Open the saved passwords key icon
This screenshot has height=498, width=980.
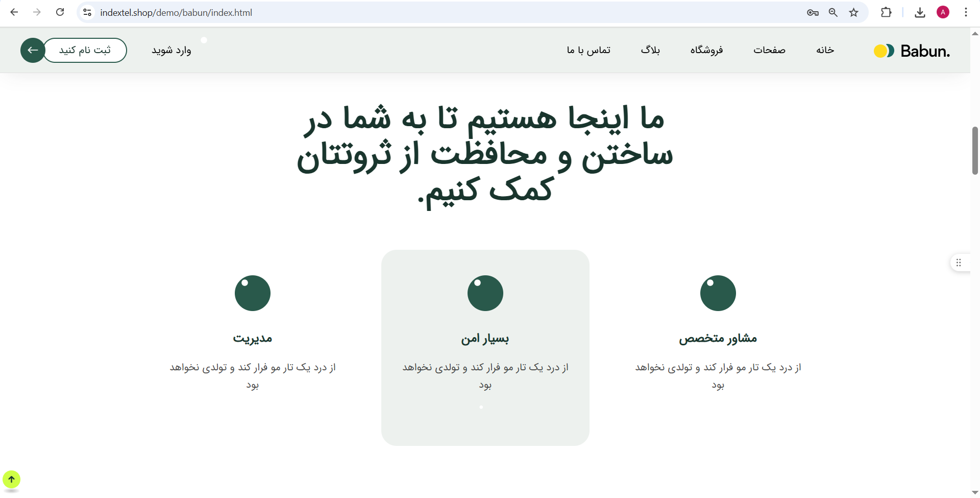click(813, 12)
